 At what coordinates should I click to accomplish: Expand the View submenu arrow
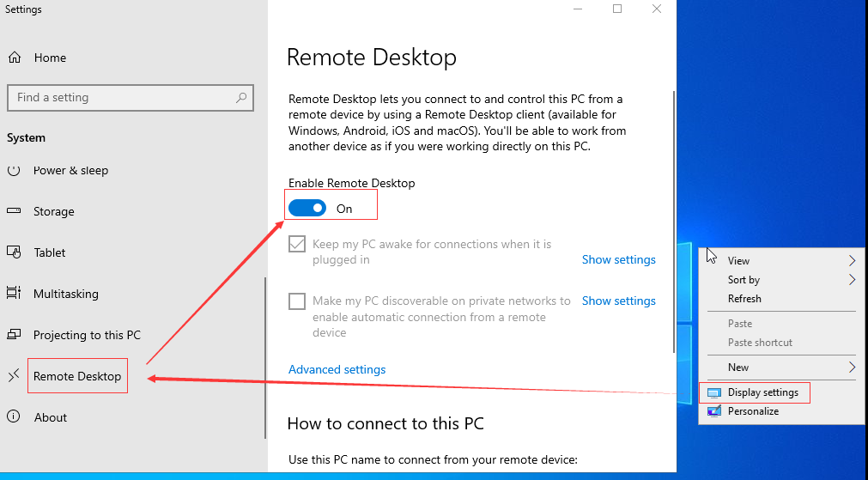(852, 261)
